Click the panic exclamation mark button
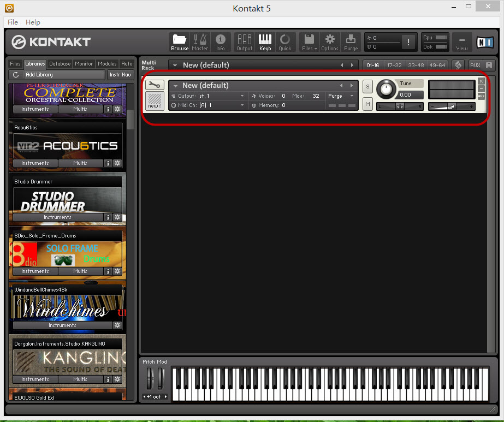 [408, 42]
